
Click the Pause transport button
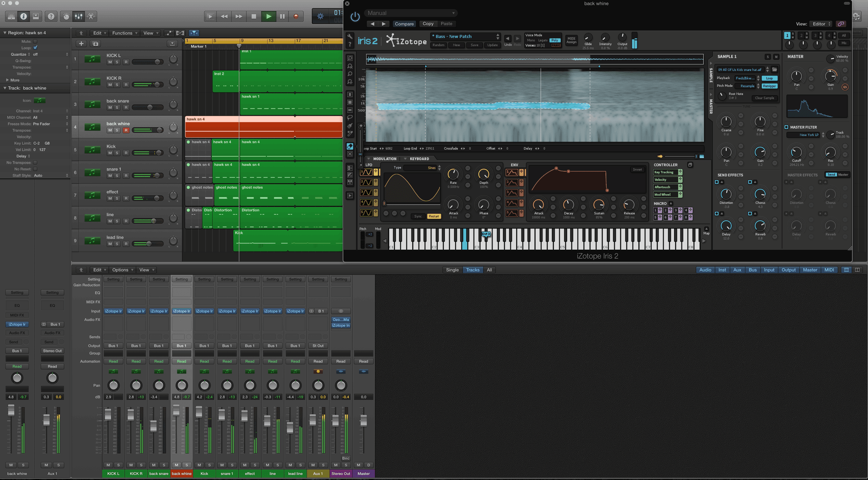282,16
